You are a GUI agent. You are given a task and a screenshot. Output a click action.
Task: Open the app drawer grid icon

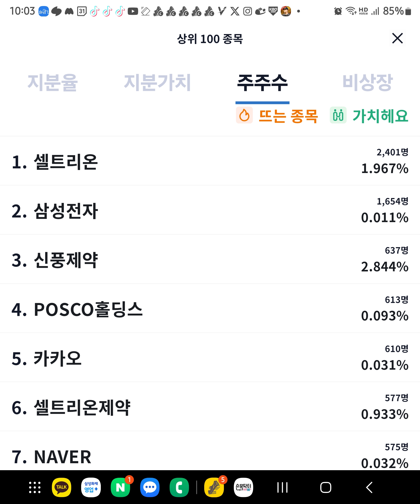pyautogui.click(x=35, y=488)
